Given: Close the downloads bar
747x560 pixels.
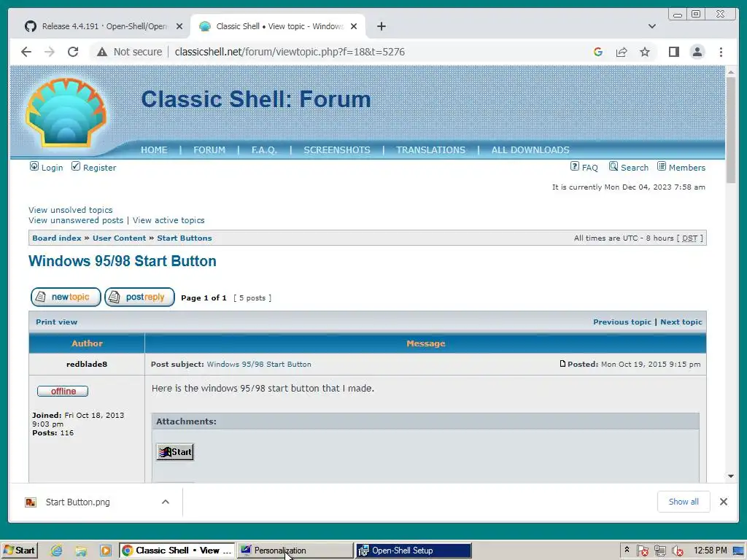Looking at the screenshot, I should tap(723, 502).
